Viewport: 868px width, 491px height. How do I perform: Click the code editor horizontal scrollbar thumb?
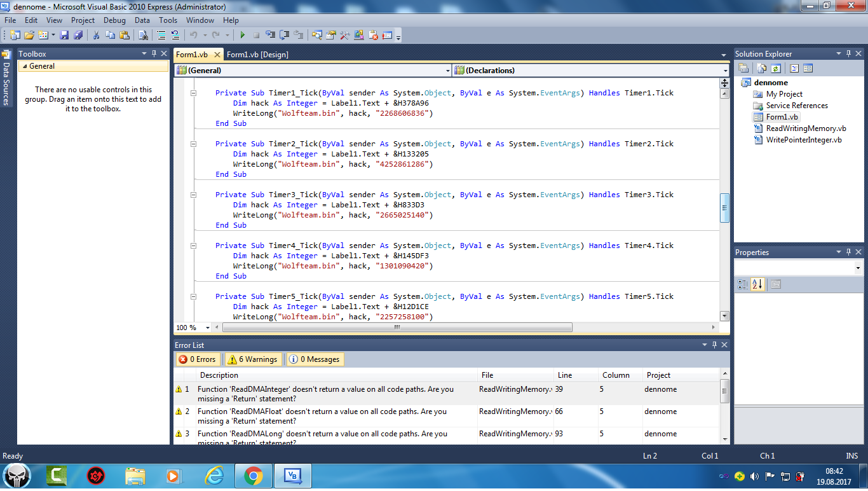(397, 328)
